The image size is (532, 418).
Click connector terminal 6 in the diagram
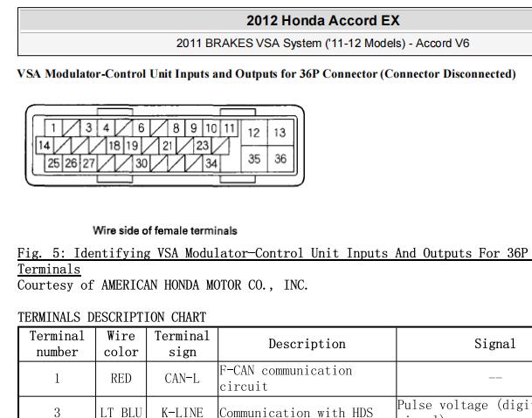click(142, 127)
